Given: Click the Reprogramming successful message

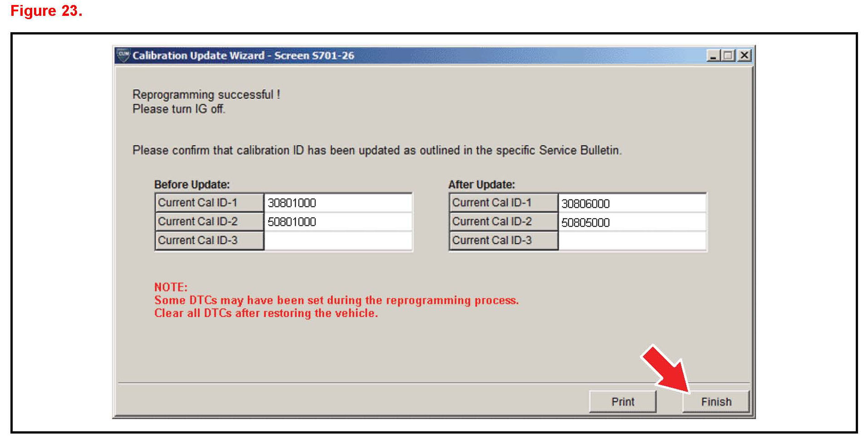Looking at the screenshot, I should 206,95.
